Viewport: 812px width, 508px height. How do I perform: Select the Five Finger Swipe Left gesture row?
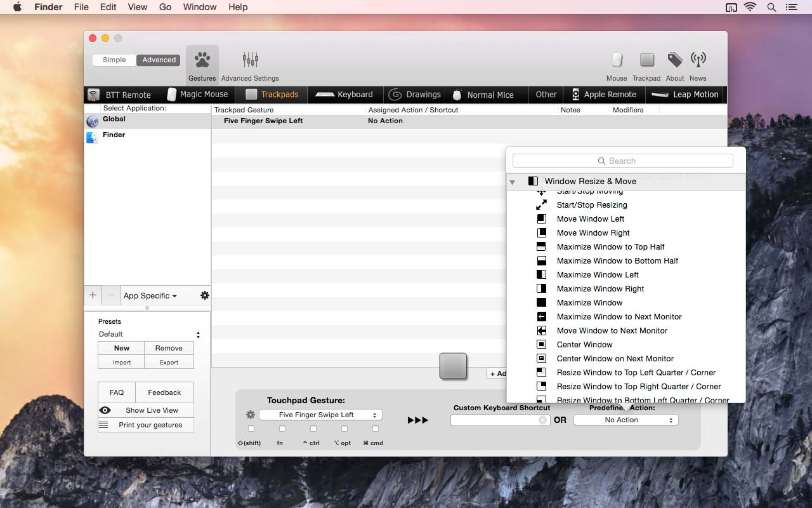469,121
